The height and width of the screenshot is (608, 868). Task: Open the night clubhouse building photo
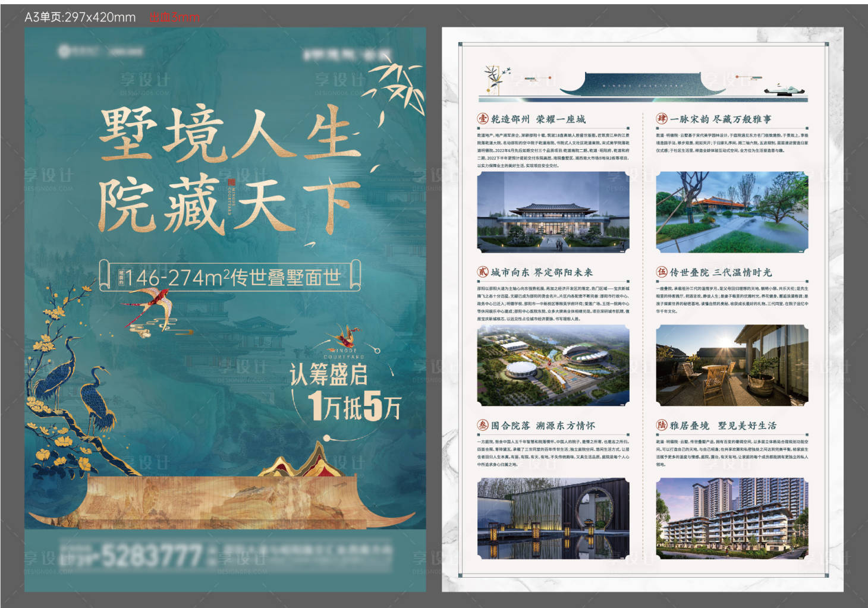553,212
